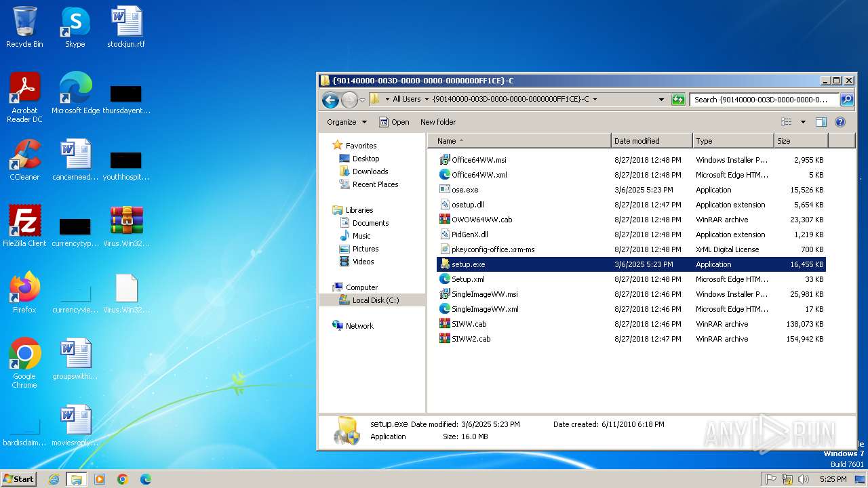Open recent pages dropdown next to Forward
Screen dimensions: 868x488
point(362,100)
